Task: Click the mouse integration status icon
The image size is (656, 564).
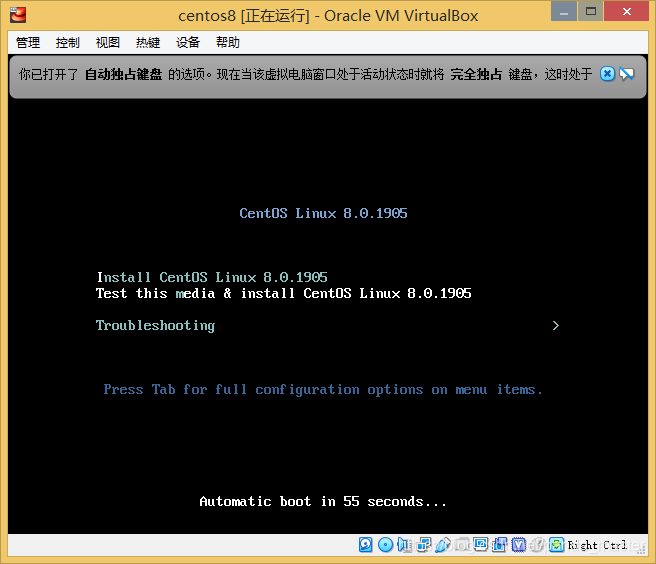Action: click(538, 545)
